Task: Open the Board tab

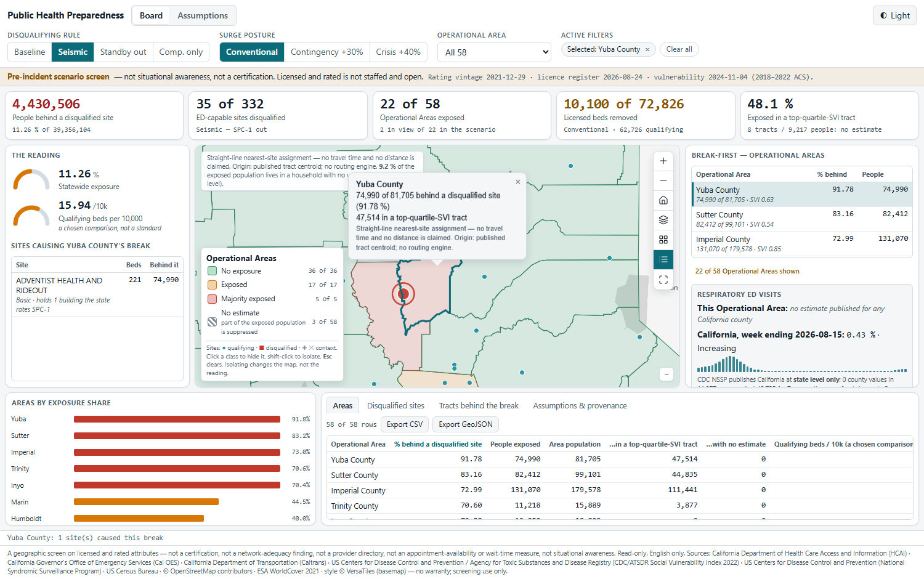Action: pyautogui.click(x=151, y=15)
